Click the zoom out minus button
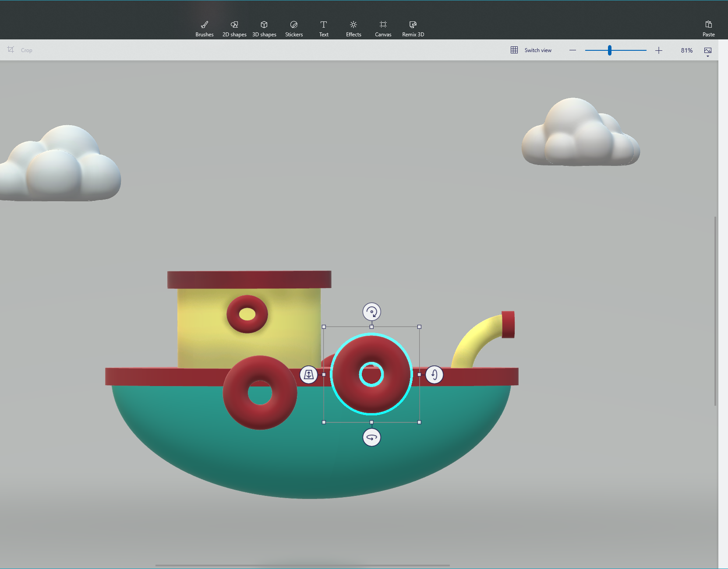This screenshot has width=728, height=569. point(573,50)
